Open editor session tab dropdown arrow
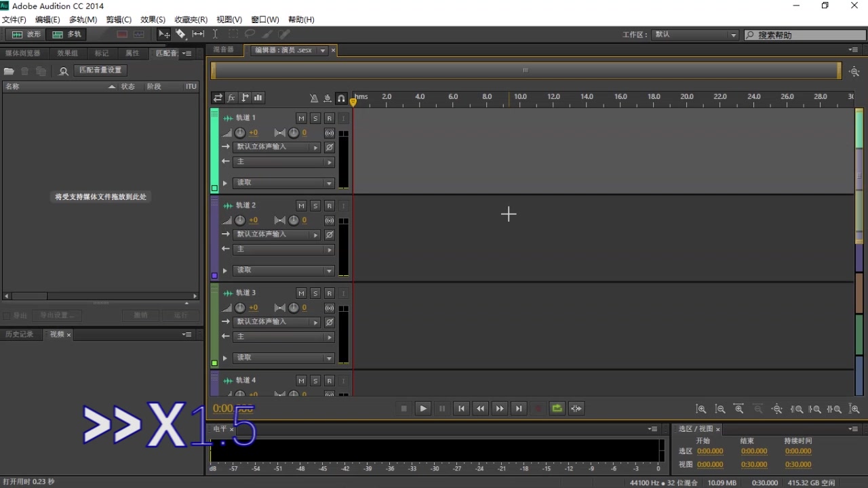The height and width of the screenshot is (488, 868). pyautogui.click(x=323, y=51)
